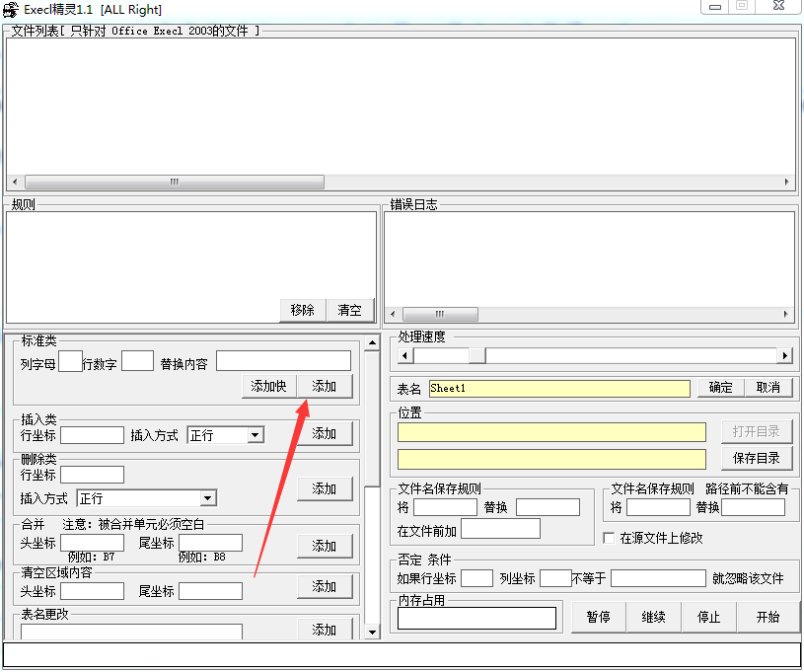Click the first yellow 位置 path field
The image size is (804, 672).
click(551, 432)
